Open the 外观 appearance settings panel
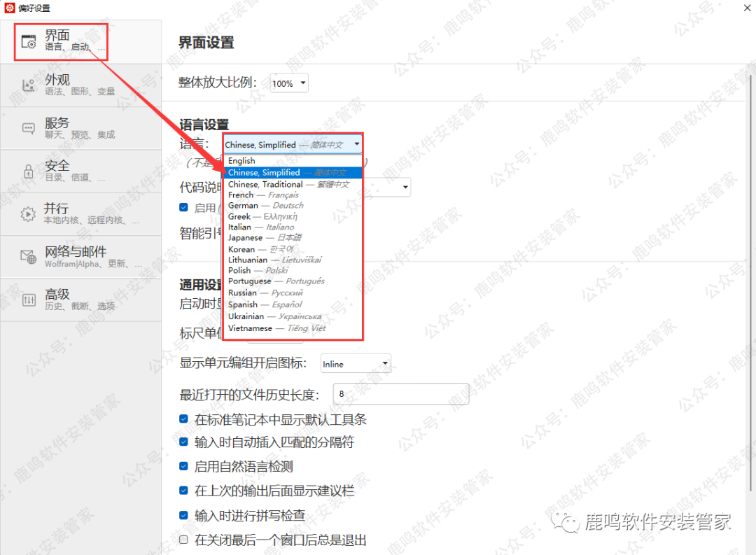Viewport: 756px width, 555px height. pos(28,85)
